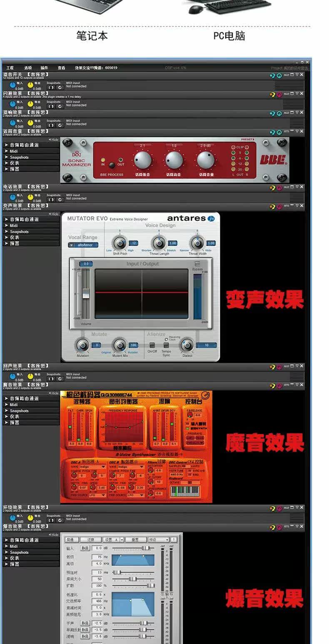The width and height of the screenshot is (329, 644).
Task: Click the help icon on 混音开关 row
Action: tap(273, 76)
